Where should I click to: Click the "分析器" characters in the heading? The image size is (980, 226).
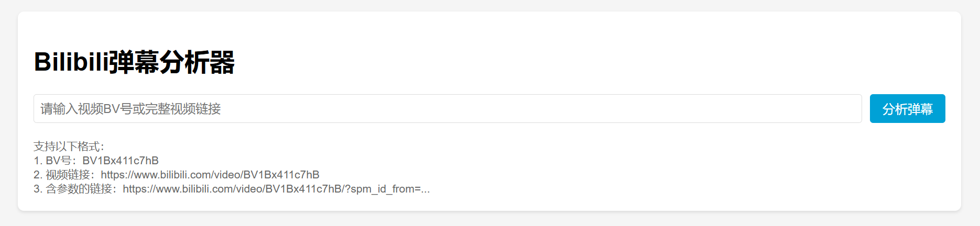point(197,62)
